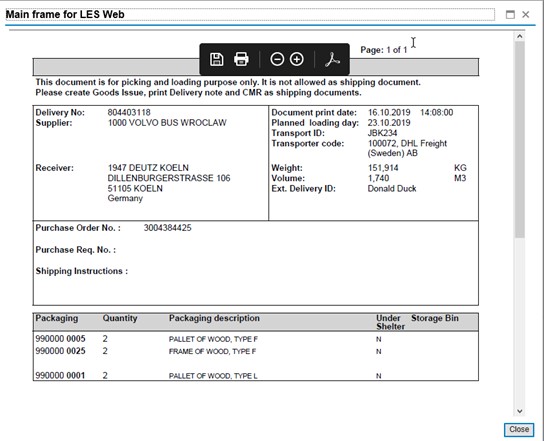Zoom out with the minus icon

(x=277, y=59)
